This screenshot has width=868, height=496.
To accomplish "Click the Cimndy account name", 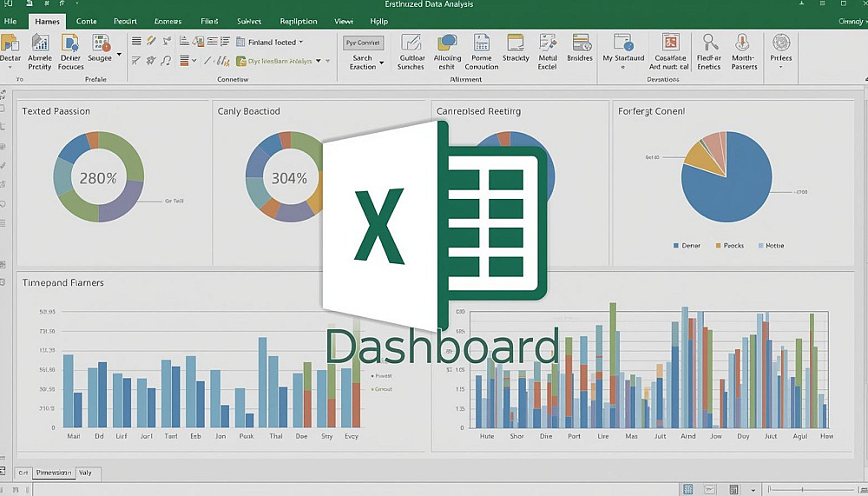I will pyautogui.click(x=851, y=21).
